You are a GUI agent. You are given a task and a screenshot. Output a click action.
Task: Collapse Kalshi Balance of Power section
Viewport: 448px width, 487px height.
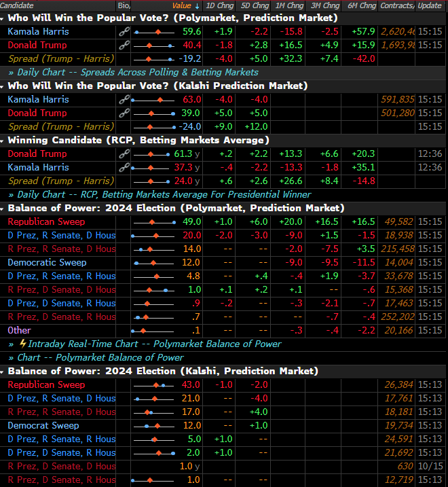click(3, 372)
